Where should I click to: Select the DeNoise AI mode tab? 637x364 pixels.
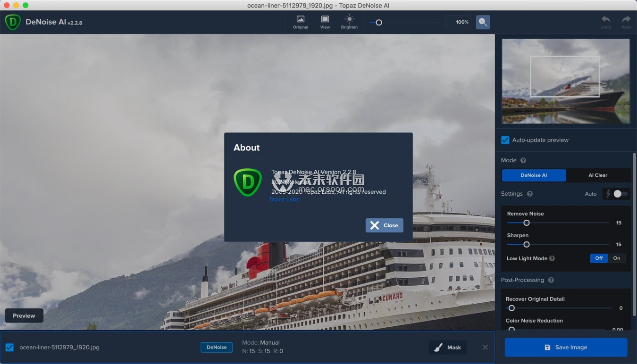pos(534,175)
